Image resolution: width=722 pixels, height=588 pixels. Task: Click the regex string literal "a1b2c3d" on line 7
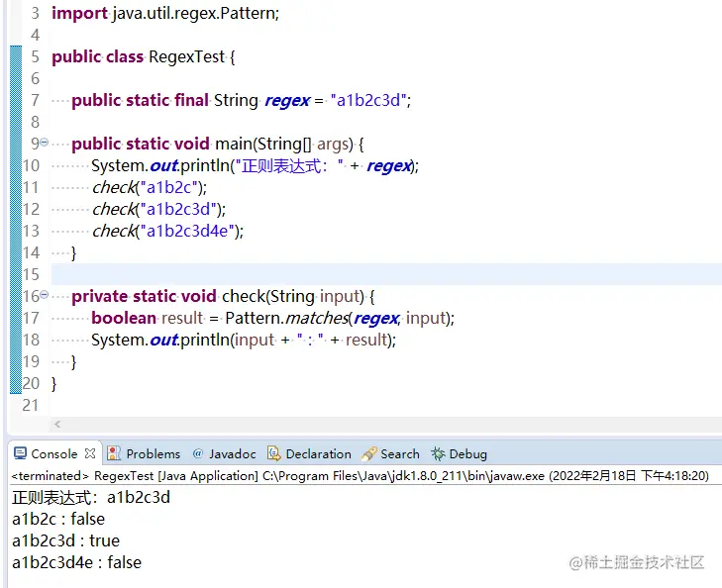tap(368, 100)
